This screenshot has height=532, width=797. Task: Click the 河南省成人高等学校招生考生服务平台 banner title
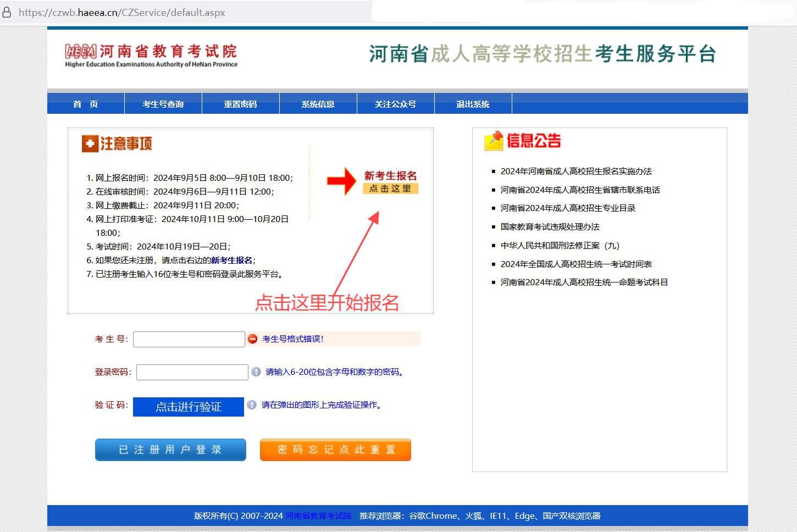[x=543, y=54]
